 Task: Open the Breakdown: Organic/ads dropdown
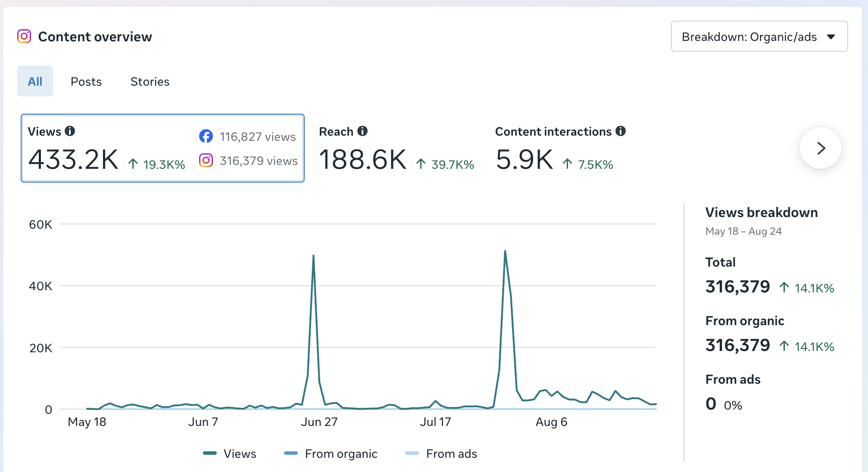[759, 37]
